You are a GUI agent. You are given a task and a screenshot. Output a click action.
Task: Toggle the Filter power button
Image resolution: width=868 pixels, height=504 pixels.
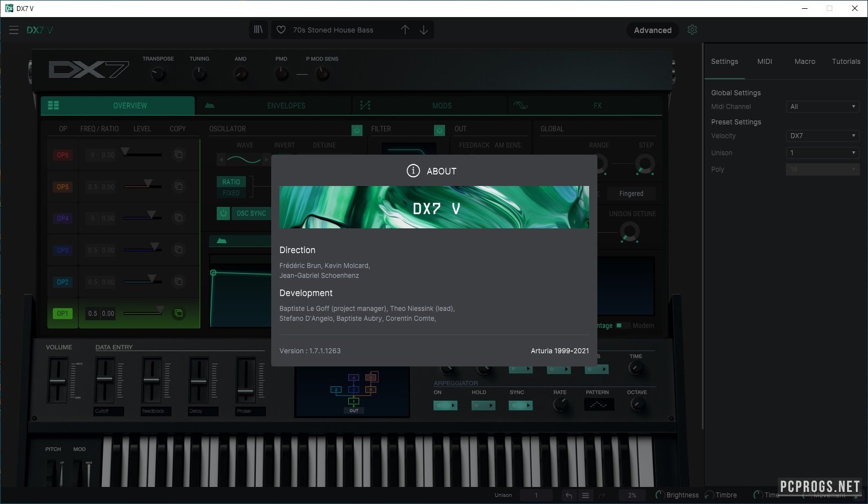439,130
